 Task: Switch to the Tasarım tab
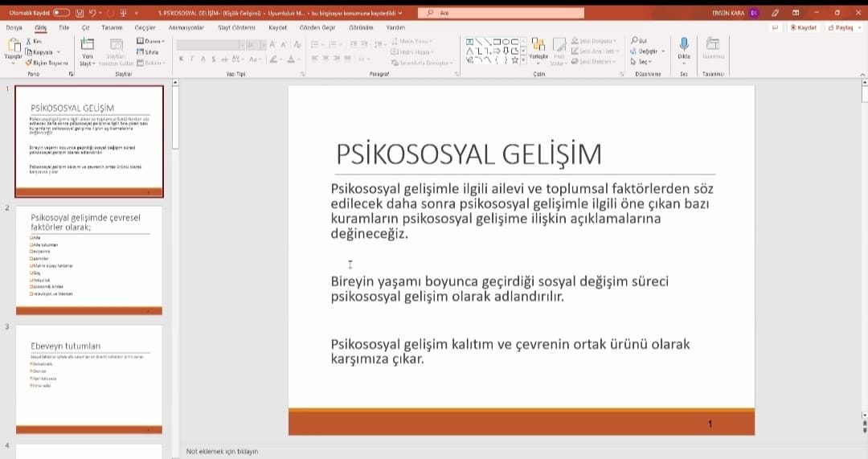point(112,27)
